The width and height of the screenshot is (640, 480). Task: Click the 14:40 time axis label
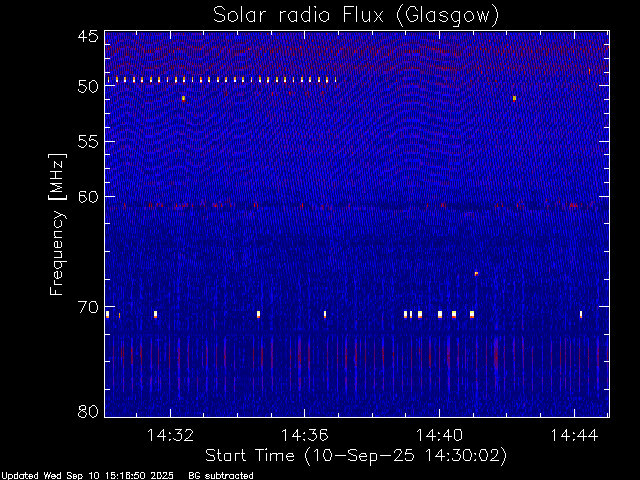pyautogui.click(x=439, y=435)
